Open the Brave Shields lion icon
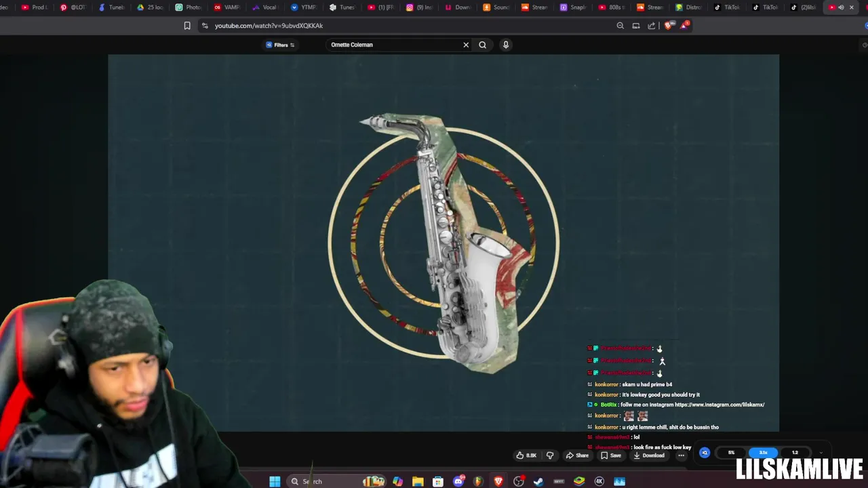The image size is (868, 488). 669,26
